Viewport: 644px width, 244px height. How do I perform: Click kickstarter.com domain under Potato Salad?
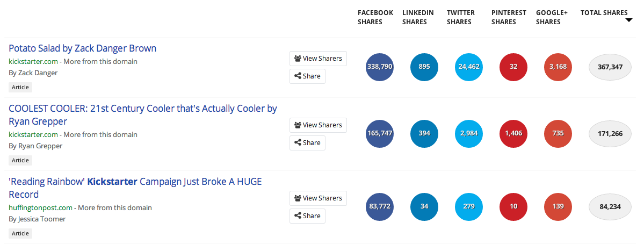[33, 62]
